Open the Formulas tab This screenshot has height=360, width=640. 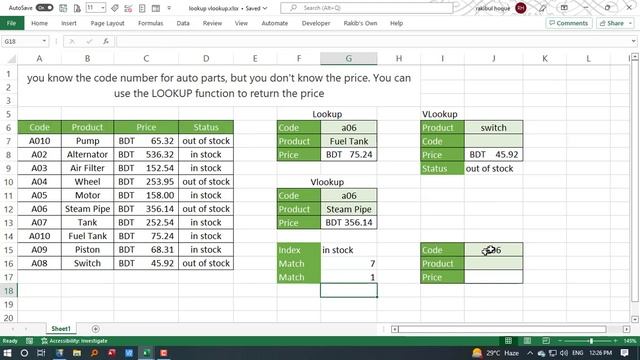click(x=151, y=23)
